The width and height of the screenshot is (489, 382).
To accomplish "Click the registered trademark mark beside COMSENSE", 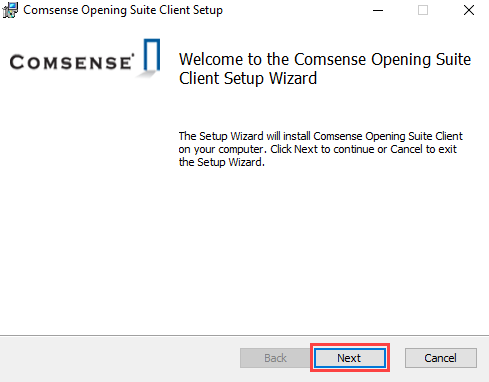I will (x=133, y=55).
